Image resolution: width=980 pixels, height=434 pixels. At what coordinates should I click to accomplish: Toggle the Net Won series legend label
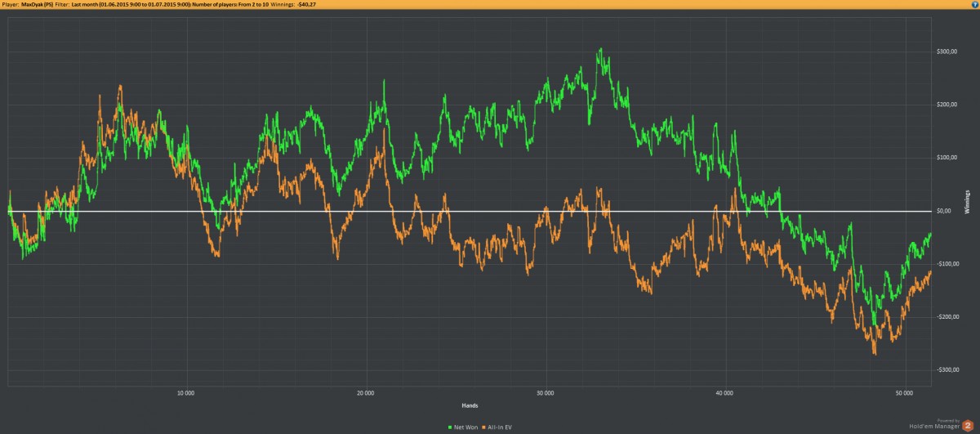(x=465, y=427)
